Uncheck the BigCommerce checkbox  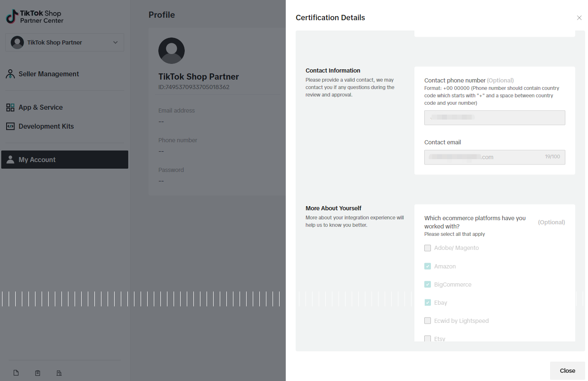[x=428, y=285]
